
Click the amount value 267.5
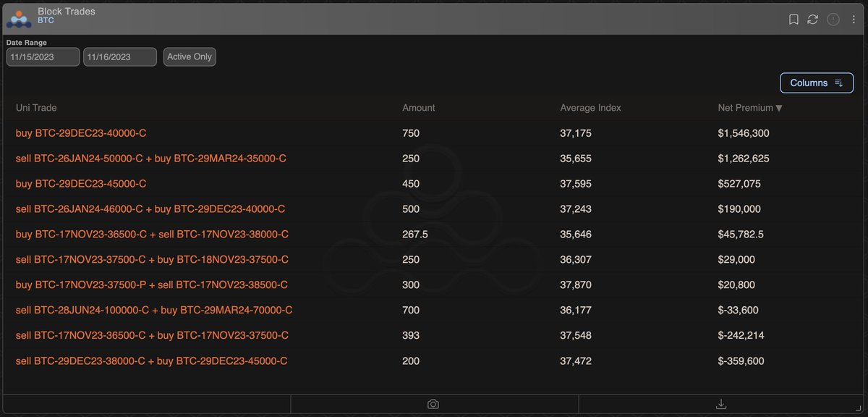pos(415,235)
